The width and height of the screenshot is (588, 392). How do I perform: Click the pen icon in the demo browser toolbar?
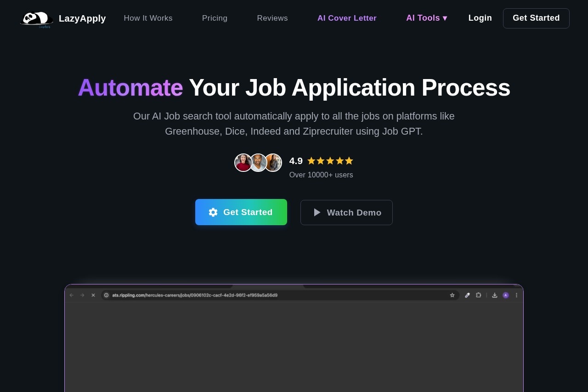coord(467,295)
